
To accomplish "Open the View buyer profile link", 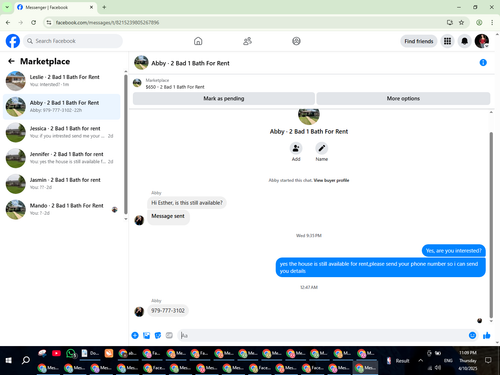I will [331, 180].
